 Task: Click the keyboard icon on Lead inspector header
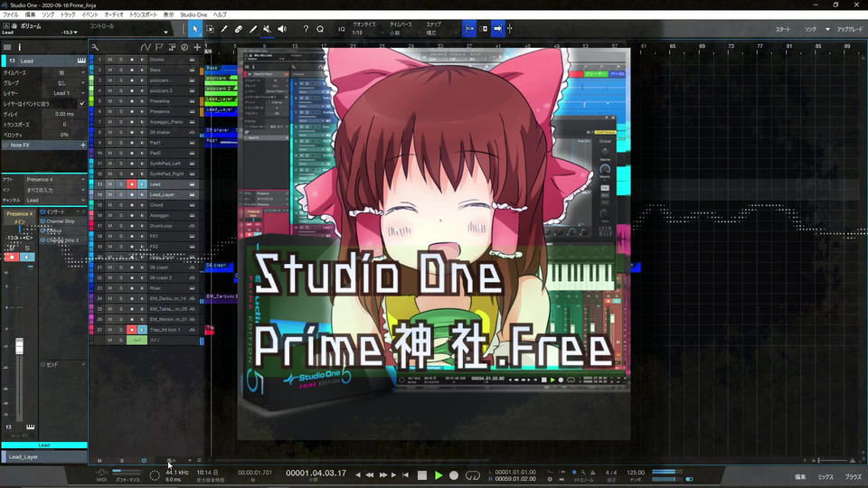[x=81, y=61]
